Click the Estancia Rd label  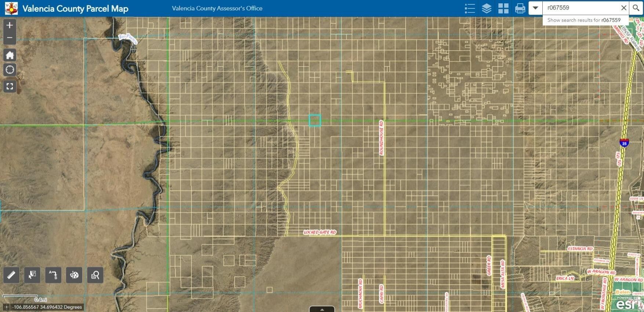point(580,249)
